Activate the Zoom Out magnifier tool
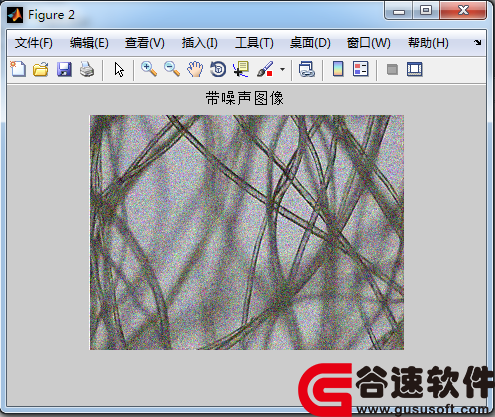This screenshot has height=417, width=495. tap(172, 69)
